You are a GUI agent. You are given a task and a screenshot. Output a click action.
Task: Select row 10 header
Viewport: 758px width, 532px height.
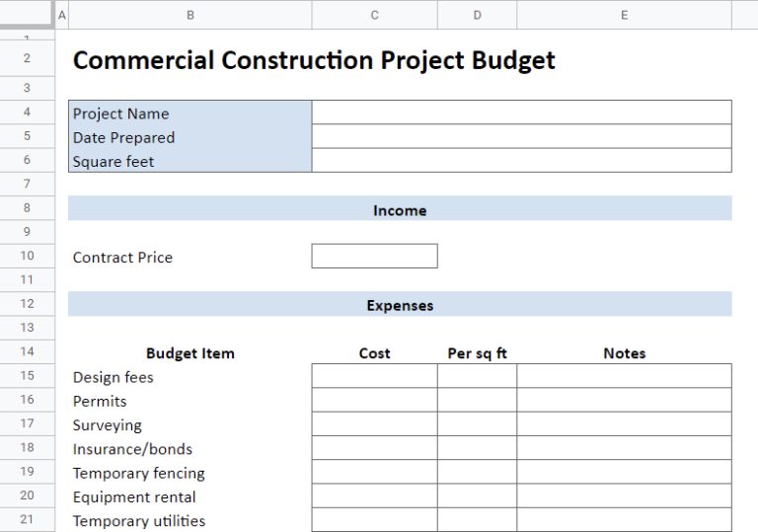coord(27,257)
